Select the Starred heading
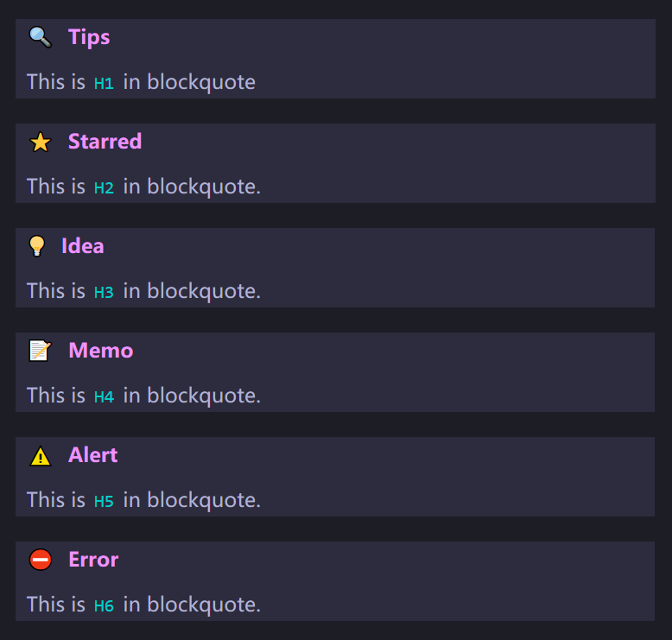 [x=105, y=142]
